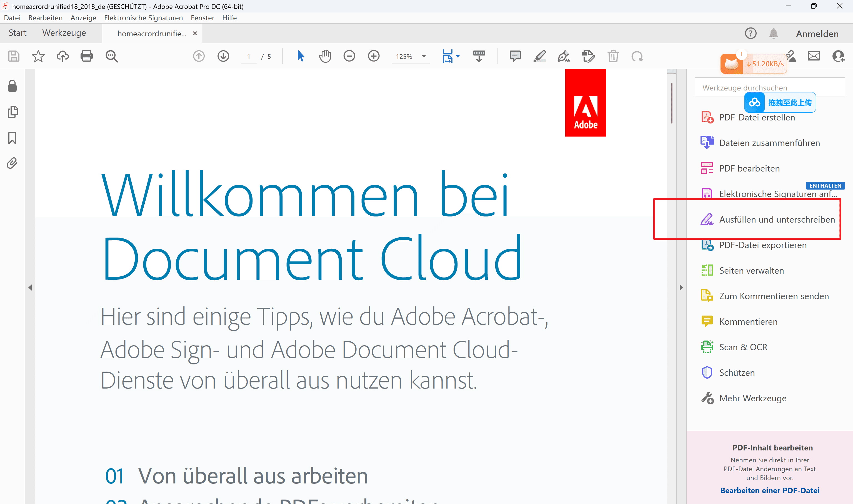Open the Anzeige menu

point(83,18)
